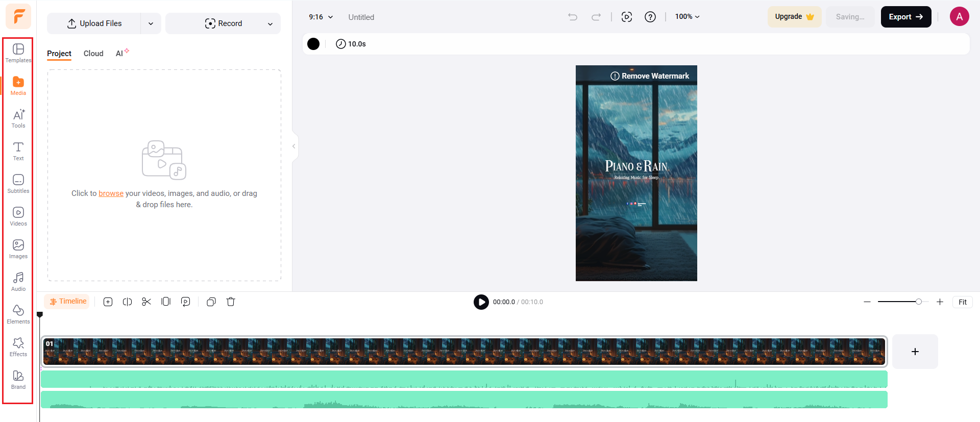Open the Elements panel

coord(18,314)
